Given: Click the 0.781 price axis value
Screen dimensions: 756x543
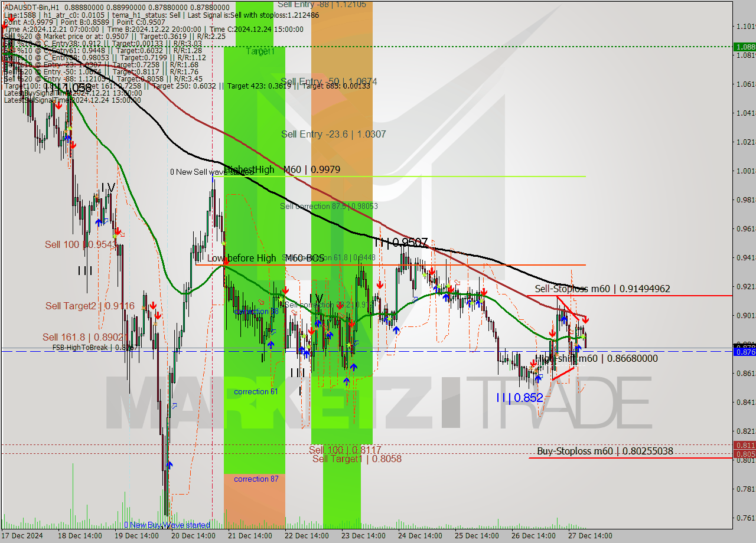Looking at the screenshot, I should tap(745, 489).
